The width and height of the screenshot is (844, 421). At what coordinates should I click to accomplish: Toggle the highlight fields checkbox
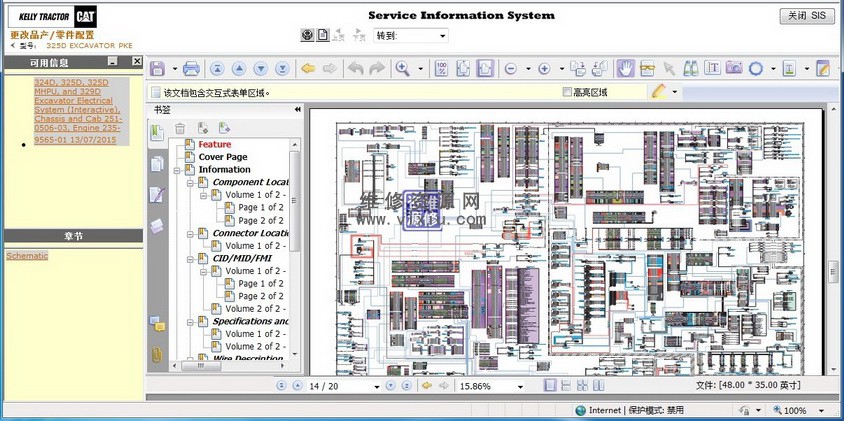click(x=567, y=92)
